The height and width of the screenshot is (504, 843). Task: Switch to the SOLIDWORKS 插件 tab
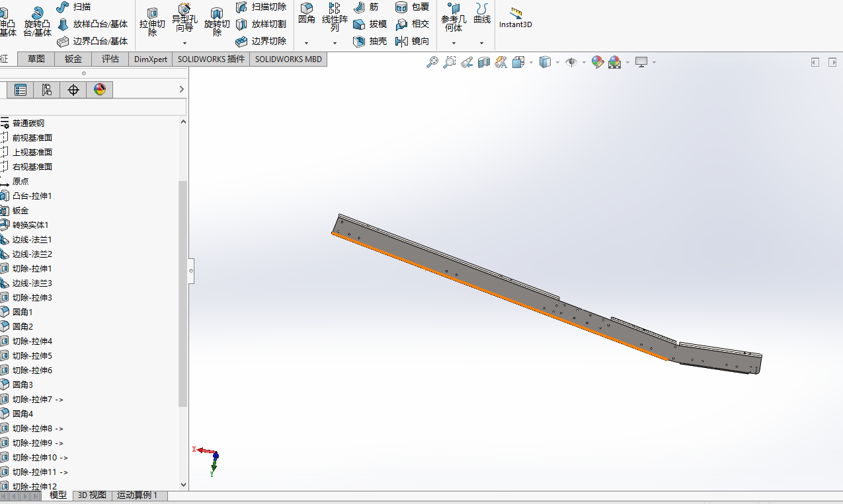[211, 59]
